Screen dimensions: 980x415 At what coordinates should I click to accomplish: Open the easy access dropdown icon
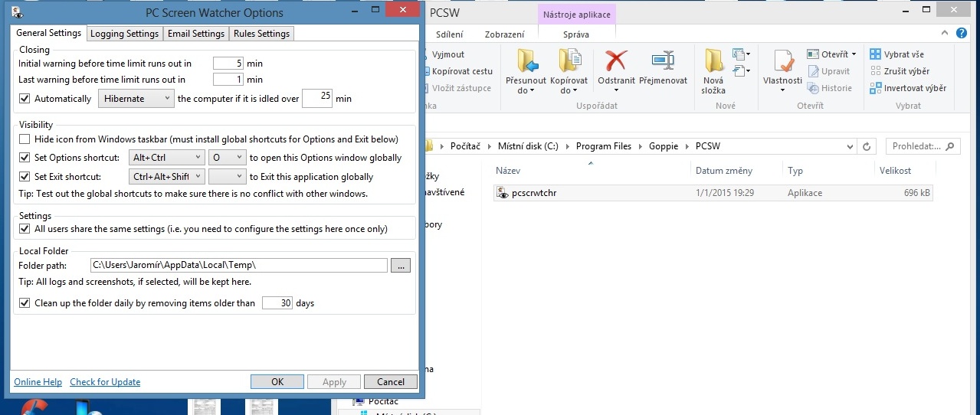coord(740,71)
